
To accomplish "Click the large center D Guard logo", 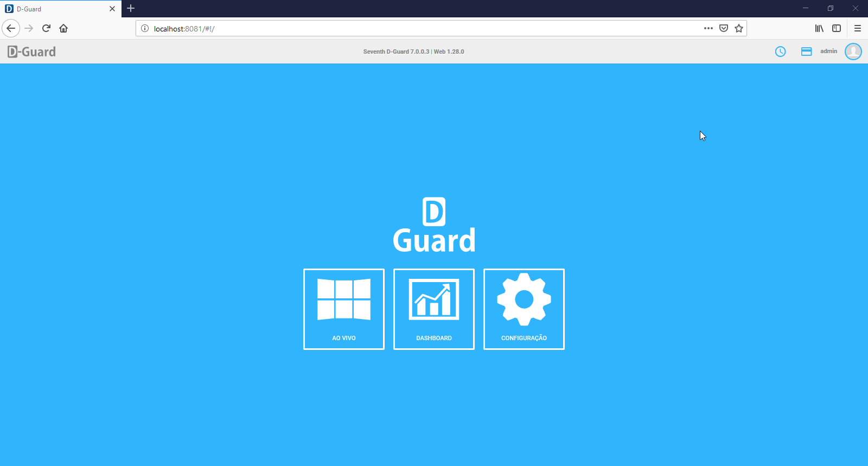I will coord(434,225).
